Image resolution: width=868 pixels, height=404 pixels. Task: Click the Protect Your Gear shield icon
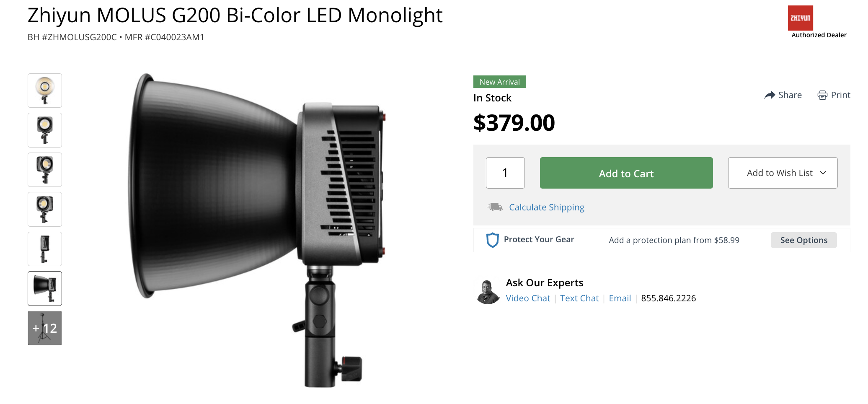pos(492,240)
